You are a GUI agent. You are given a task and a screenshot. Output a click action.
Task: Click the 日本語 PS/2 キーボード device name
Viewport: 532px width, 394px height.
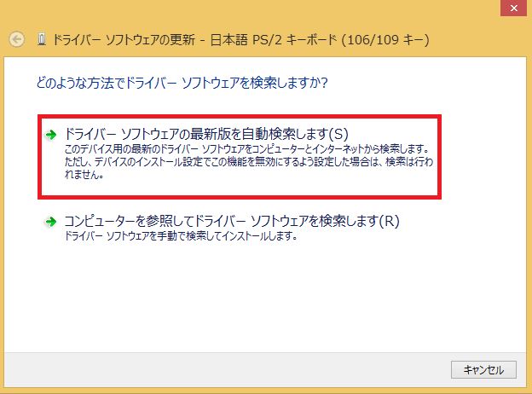[x=274, y=40]
